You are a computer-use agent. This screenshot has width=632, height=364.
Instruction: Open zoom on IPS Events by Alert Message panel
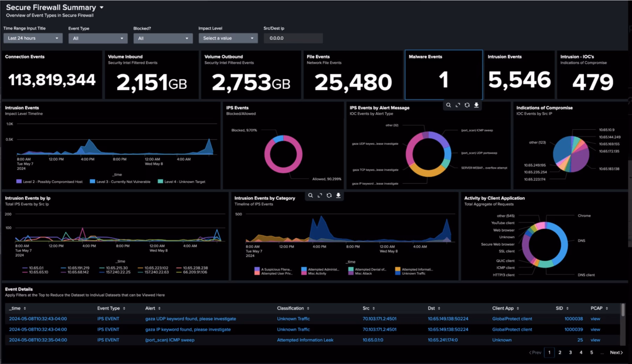pyautogui.click(x=448, y=105)
